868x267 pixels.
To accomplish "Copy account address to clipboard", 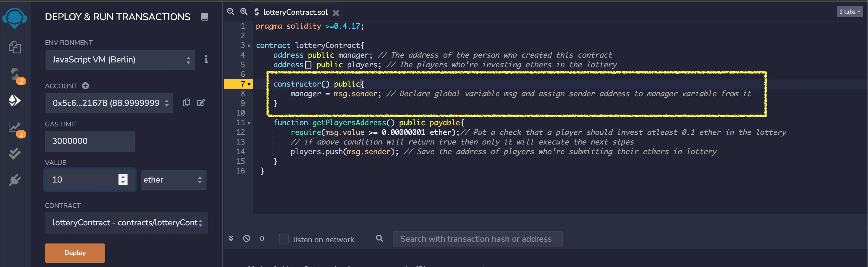I will tap(186, 103).
